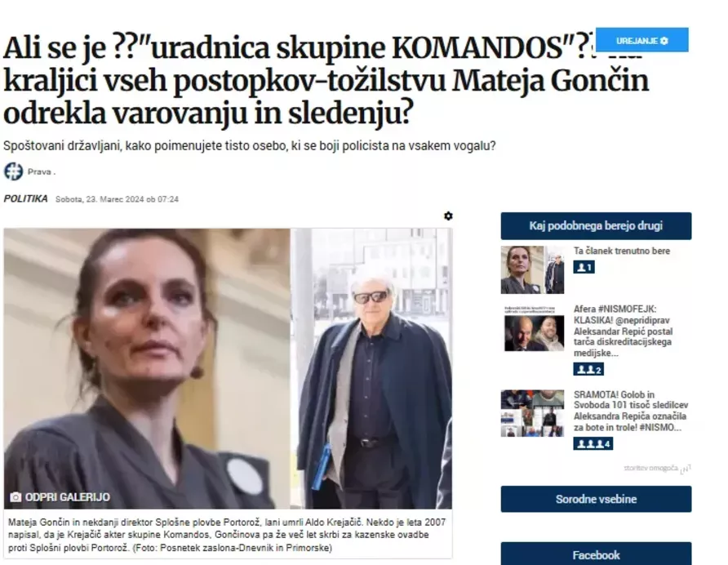728x565 pixels.
Task: Open the Prava author link
Action: click(x=41, y=172)
